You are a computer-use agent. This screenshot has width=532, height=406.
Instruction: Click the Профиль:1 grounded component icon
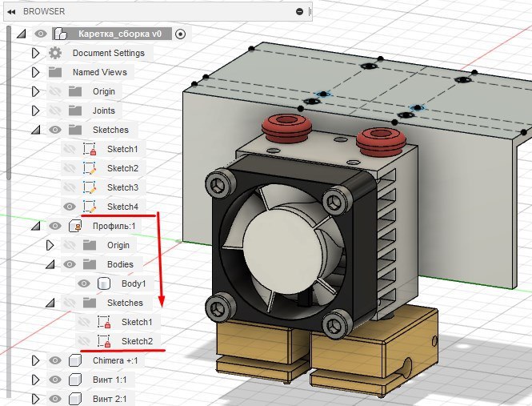pyautogui.click(x=75, y=226)
